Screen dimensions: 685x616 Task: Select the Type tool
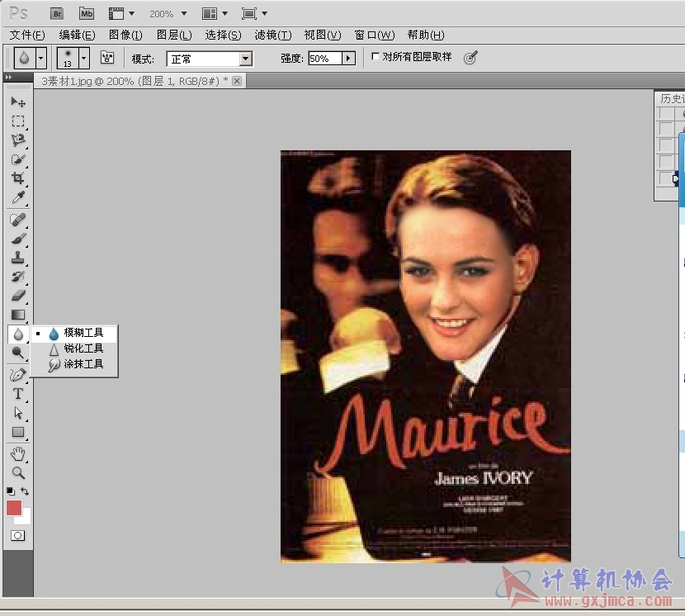18,394
